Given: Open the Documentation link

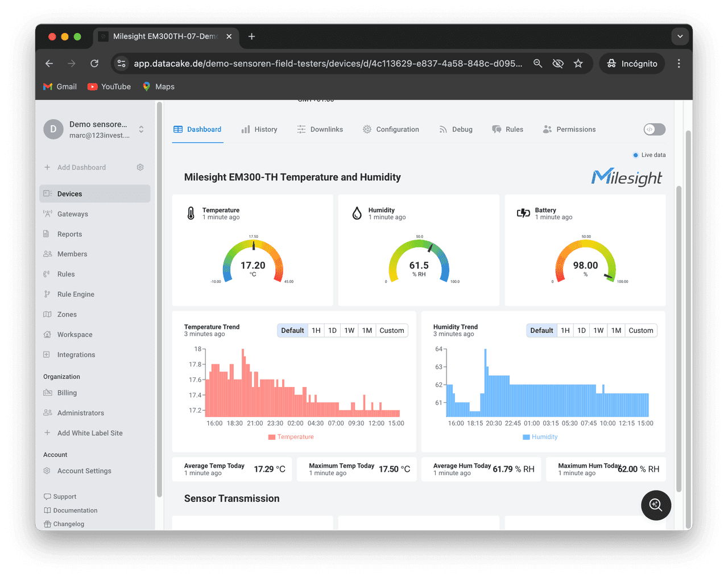Looking at the screenshot, I should (x=71, y=510).
